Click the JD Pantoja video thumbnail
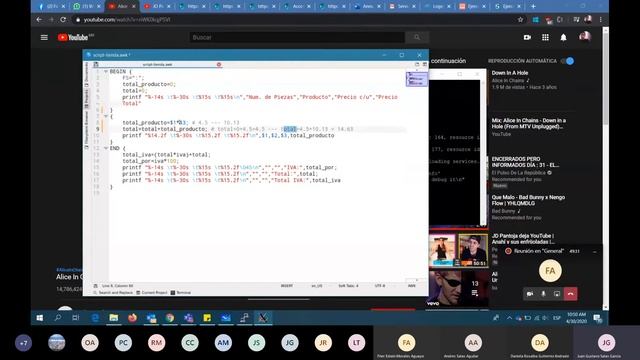640x360 pixels. click(458, 250)
